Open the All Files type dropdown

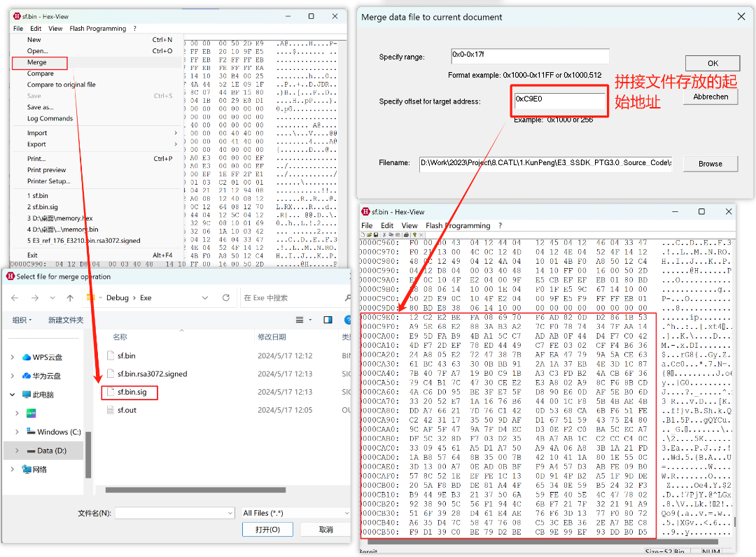pos(294,513)
